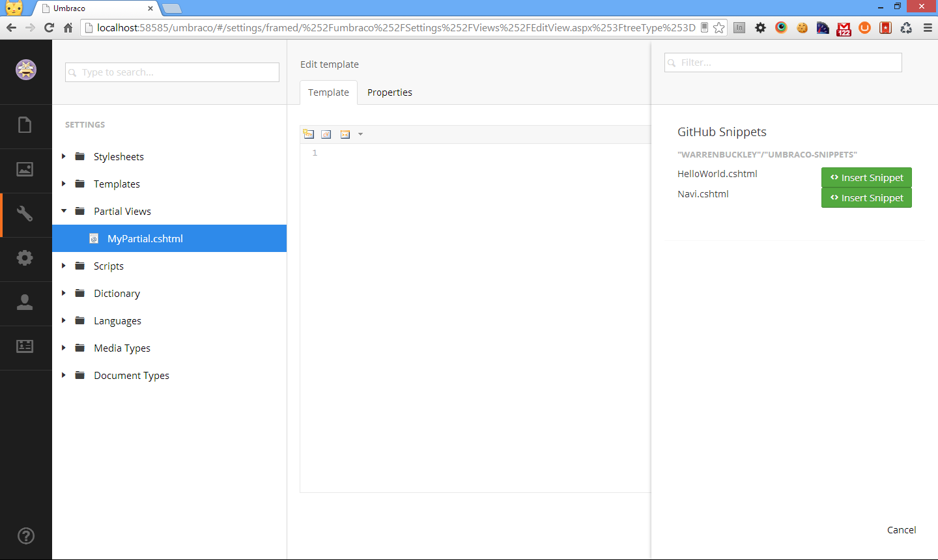
Task: Insert the HelloWorld.cshtml snippet
Action: 866,177
